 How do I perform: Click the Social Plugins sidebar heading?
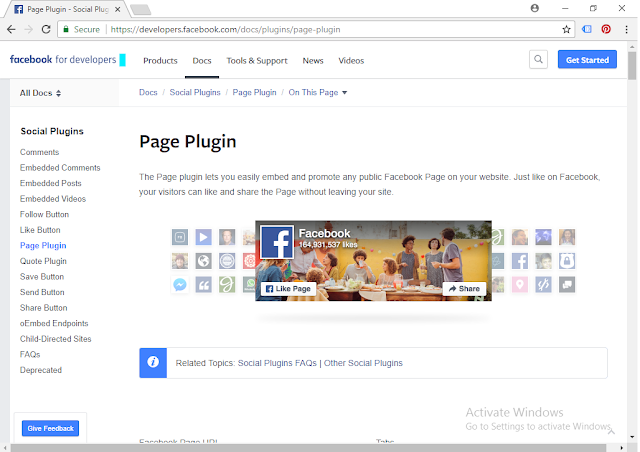coord(52,131)
